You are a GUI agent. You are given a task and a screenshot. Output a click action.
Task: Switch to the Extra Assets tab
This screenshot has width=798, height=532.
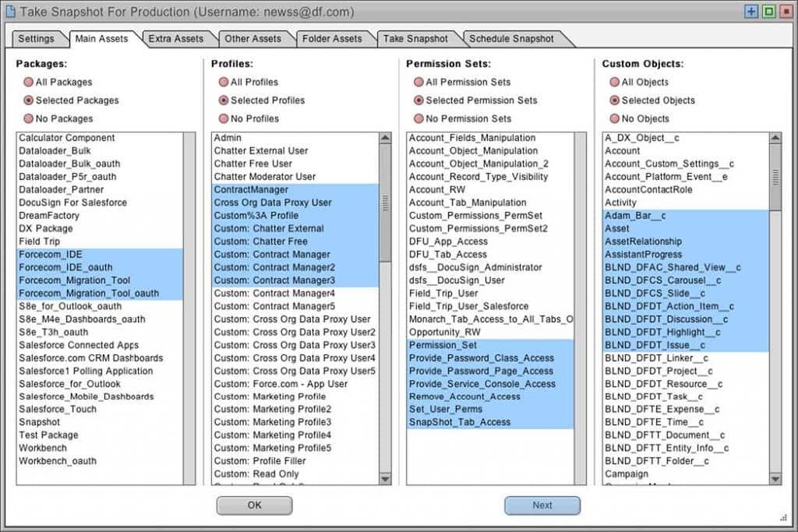[176, 39]
